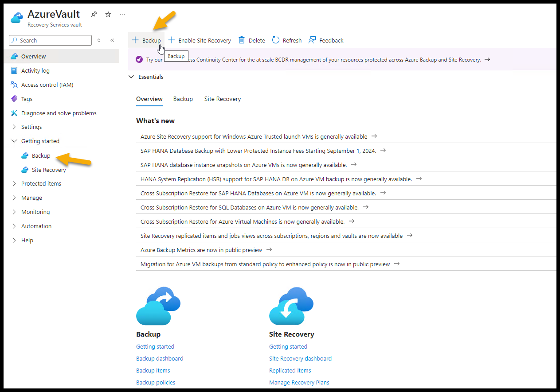Screen dimensions: 560x392
Task: Click the circular Refresh icon
Action: [x=276, y=40]
